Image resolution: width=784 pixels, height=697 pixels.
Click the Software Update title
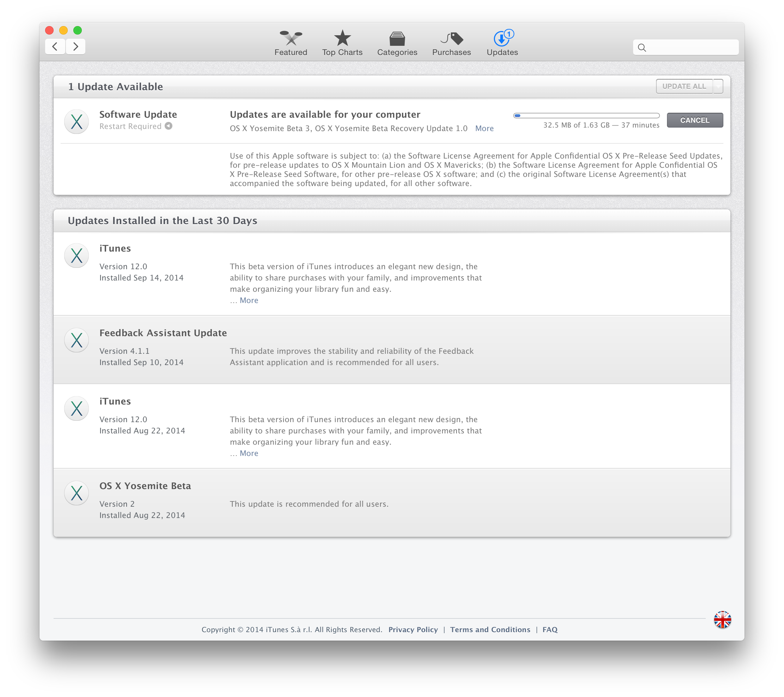(x=138, y=114)
